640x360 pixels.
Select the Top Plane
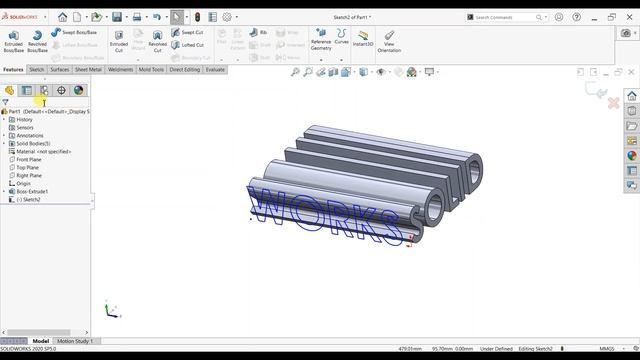pyautogui.click(x=24, y=167)
